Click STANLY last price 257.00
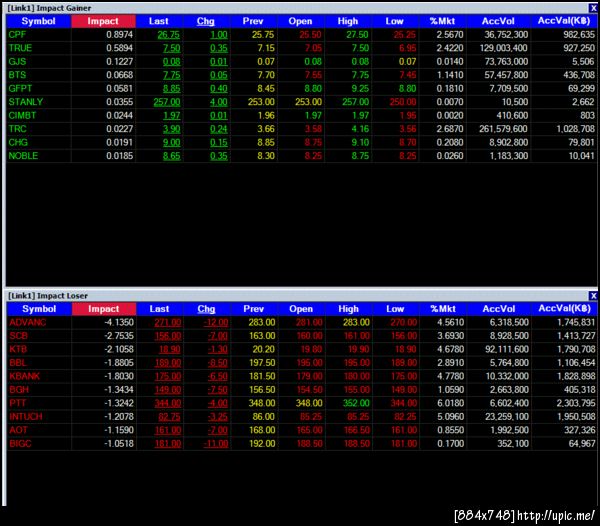 (166, 102)
